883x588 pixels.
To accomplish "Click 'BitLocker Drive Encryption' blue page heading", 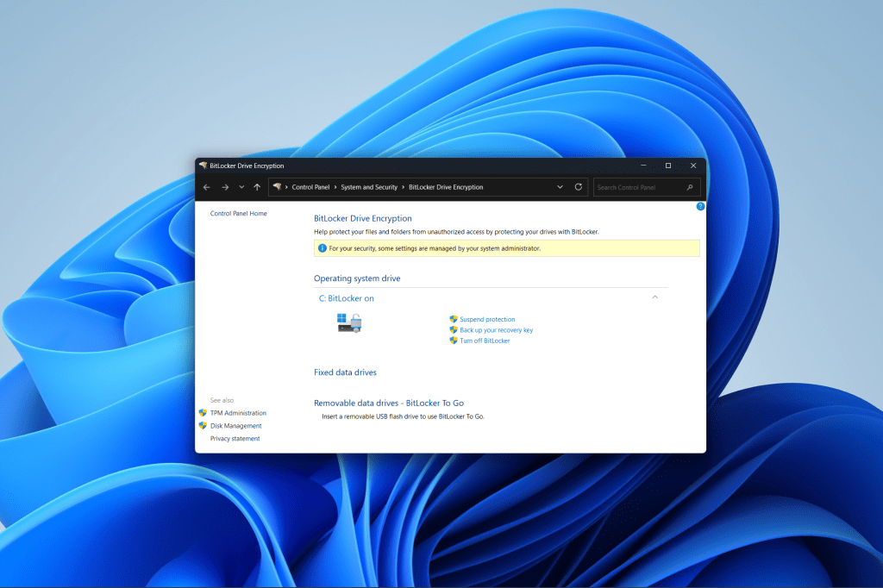I will click(x=363, y=218).
